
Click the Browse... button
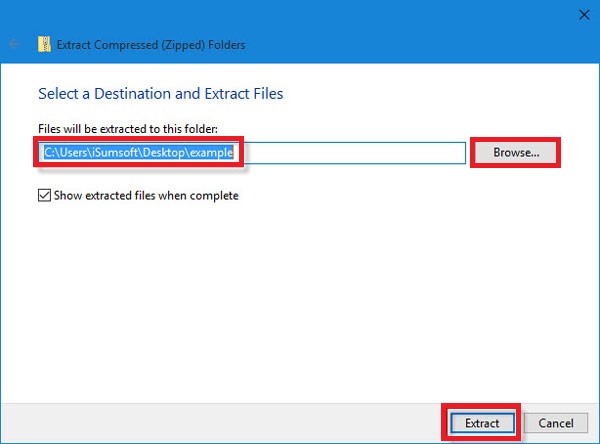515,153
